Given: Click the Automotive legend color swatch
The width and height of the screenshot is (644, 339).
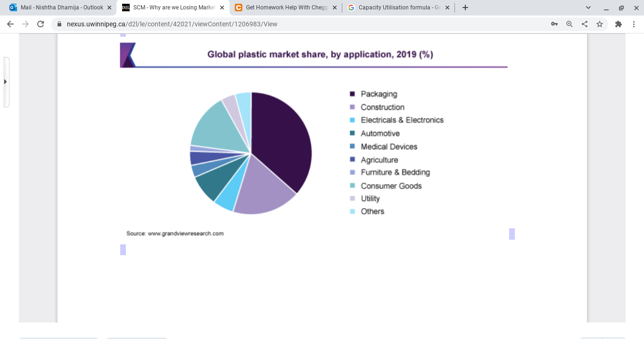Looking at the screenshot, I should tap(352, 134).
